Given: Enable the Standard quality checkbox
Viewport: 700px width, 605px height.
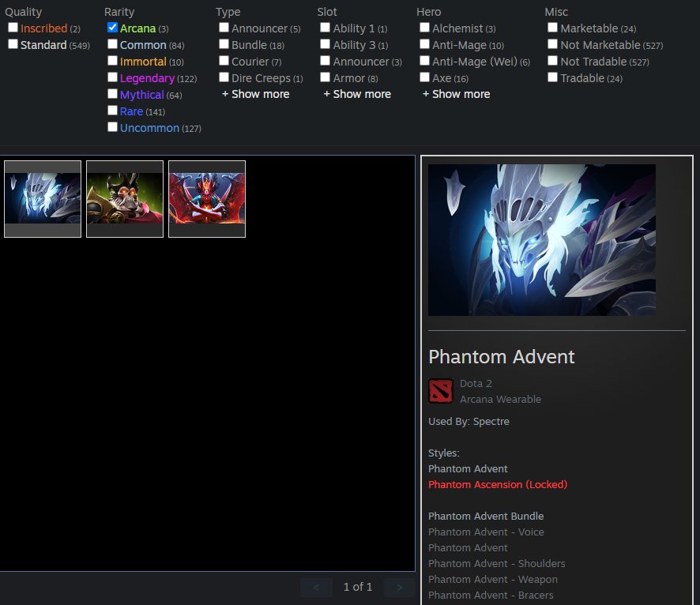Looking at the screenshot, I should [x=13, y=44].
